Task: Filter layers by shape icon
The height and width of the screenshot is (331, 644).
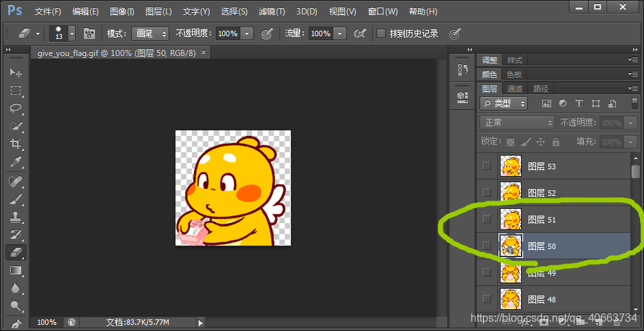Action: pos(596,104)
